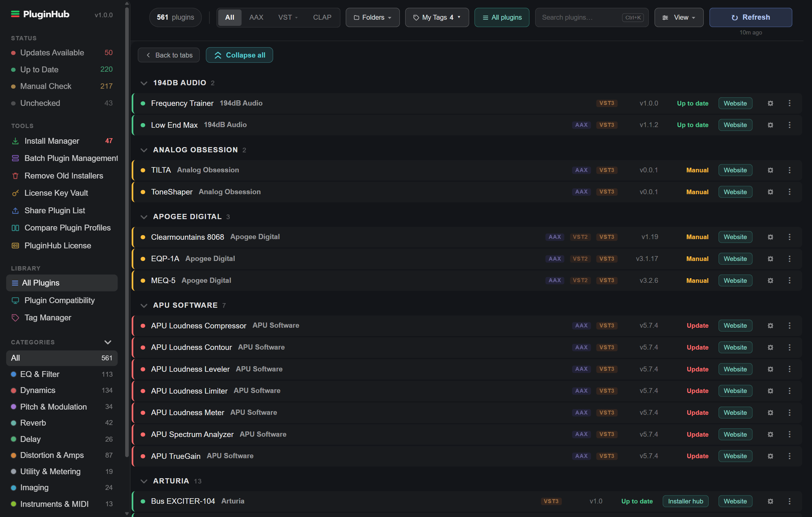This screenshot has width=812, height=517.
Task: Open settings gear for APU TrueGain
Action: (x=770, y=456)
